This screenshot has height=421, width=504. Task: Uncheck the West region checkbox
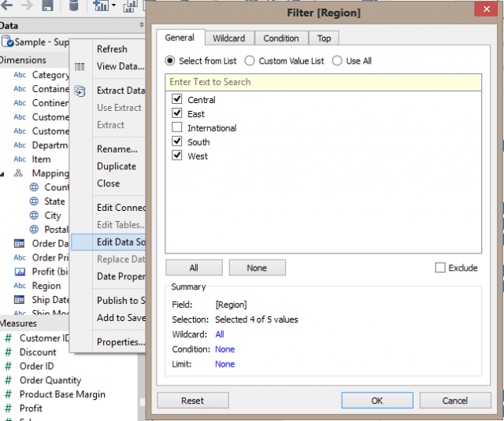(176, 156)
